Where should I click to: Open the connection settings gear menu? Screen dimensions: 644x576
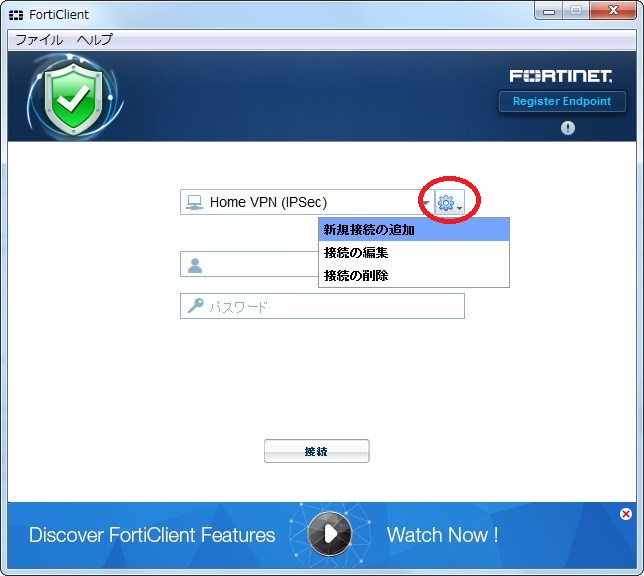[450, 203]
